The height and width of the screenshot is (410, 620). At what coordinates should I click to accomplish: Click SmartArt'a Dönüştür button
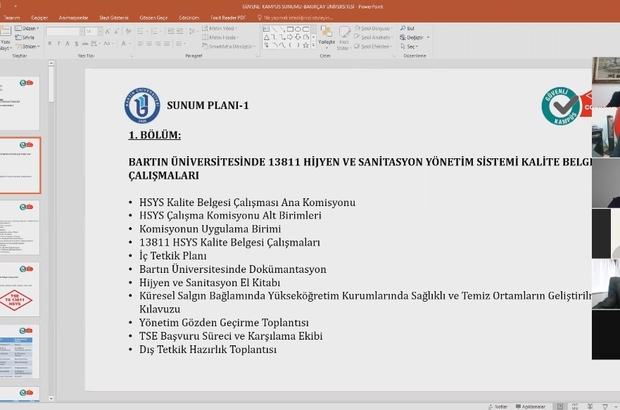228,47
